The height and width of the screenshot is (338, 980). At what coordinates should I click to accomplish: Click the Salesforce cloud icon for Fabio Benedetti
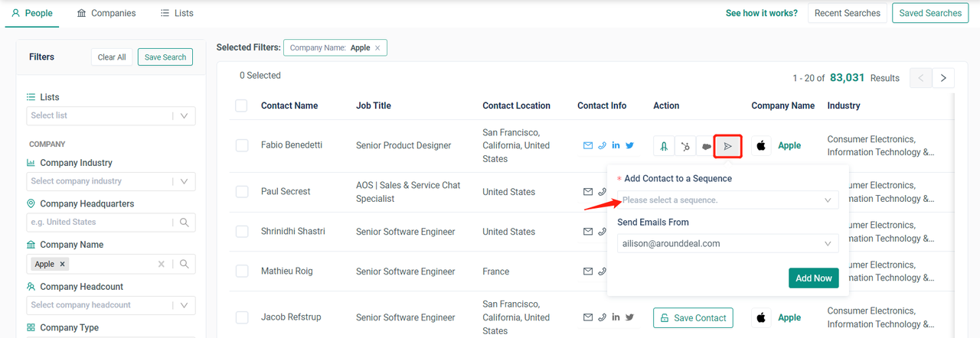(707, 145)
